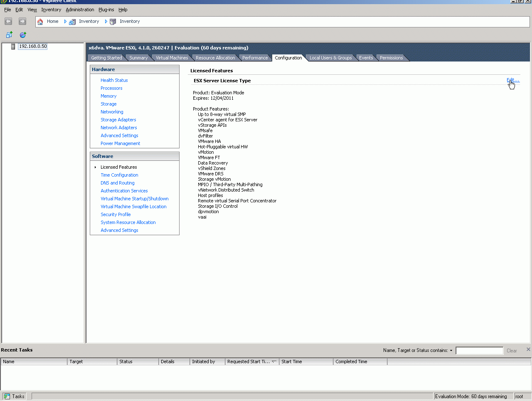Open the Local Users & Groups tab
The height and width of the screenshot is (401, 532).
(x=330, y=58)
